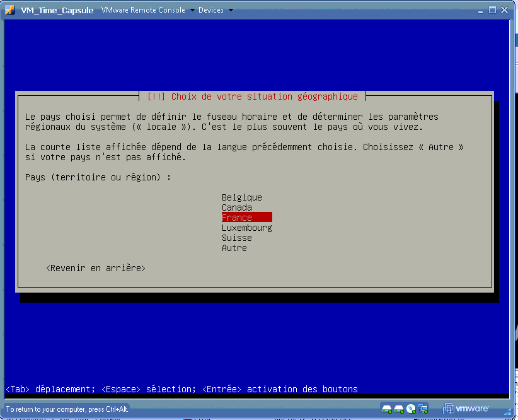Click the Pays (territoire ou région) label
The height and width of the screenshot is (420, 518).
[x=98, y=178]
